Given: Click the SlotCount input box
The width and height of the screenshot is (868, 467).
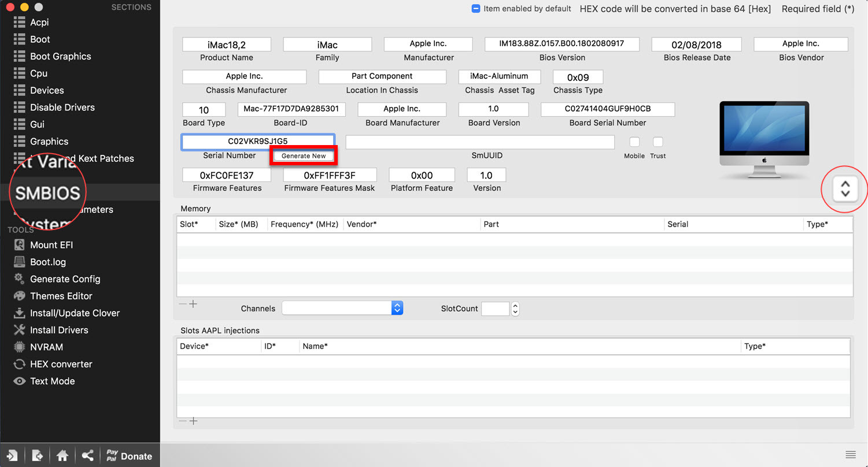Looking at the screenshot, I should 496,309.
